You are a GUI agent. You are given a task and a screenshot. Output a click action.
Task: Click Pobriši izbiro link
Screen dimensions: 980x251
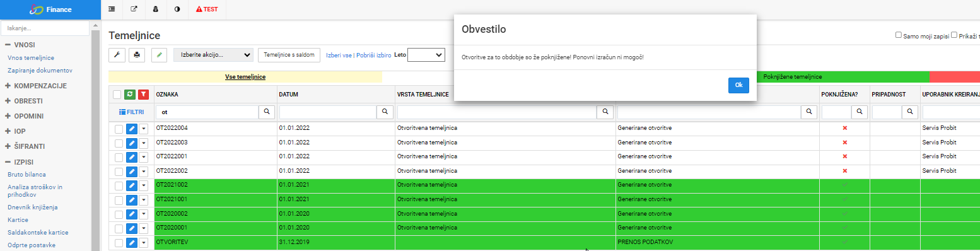tap(373, 55)
